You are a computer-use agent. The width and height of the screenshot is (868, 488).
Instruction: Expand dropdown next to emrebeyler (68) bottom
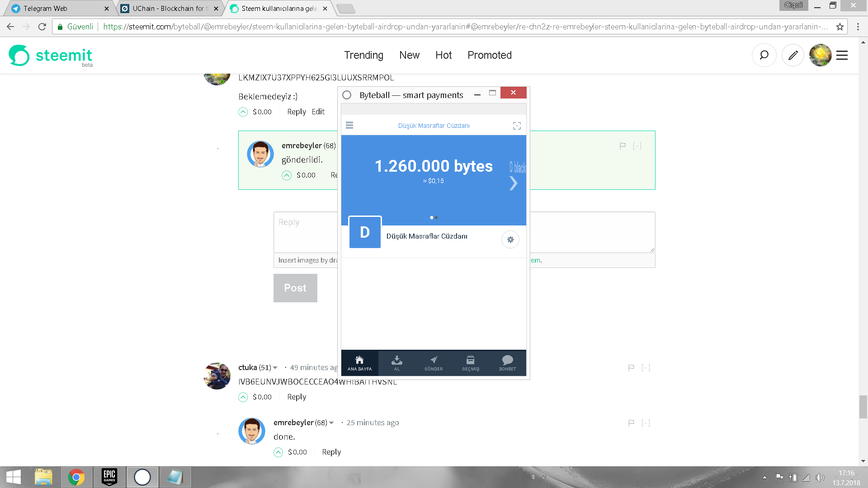point(331,423)
